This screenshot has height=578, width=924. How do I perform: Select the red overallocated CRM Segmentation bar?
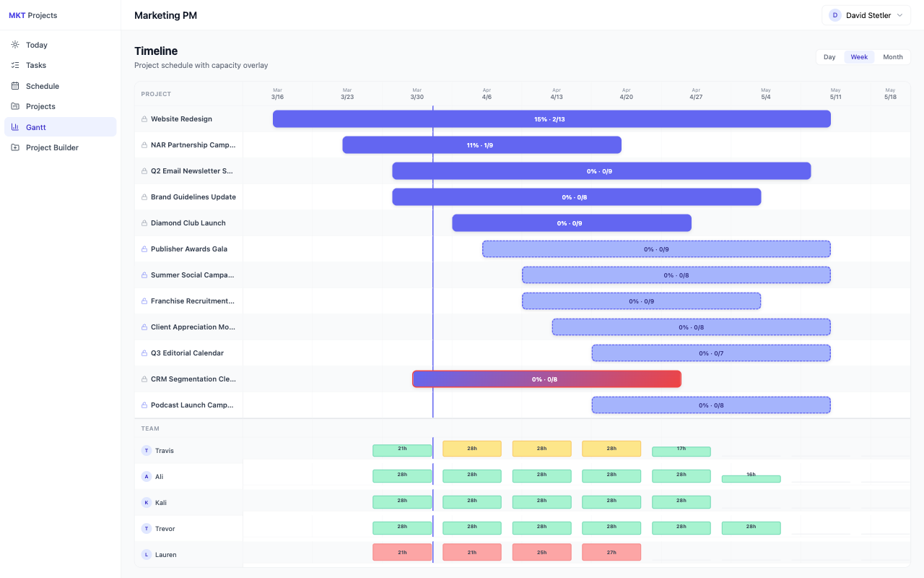[546, 379]
